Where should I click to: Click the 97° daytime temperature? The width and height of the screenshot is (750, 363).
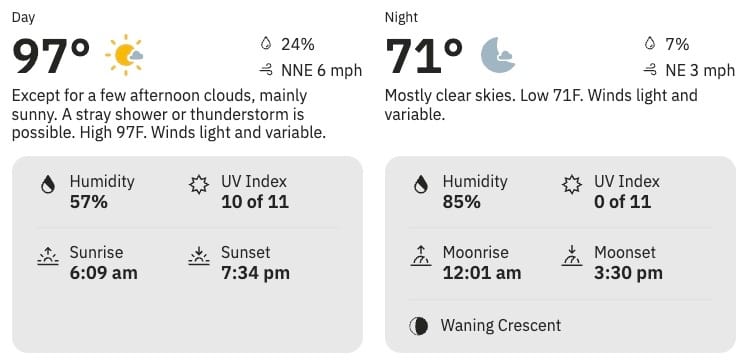[51, 55]
